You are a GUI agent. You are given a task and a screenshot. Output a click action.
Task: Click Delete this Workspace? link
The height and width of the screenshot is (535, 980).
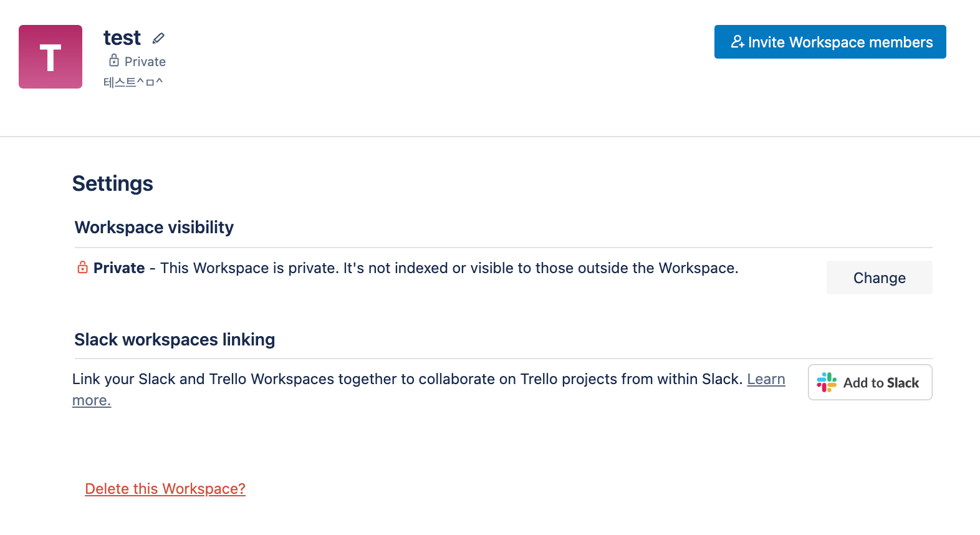165,489
